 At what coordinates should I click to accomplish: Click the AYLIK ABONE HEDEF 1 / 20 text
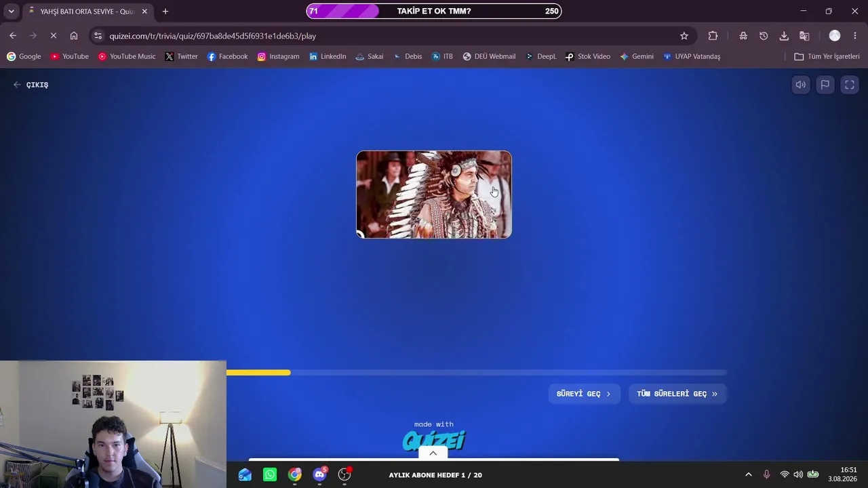pos(435,475)
